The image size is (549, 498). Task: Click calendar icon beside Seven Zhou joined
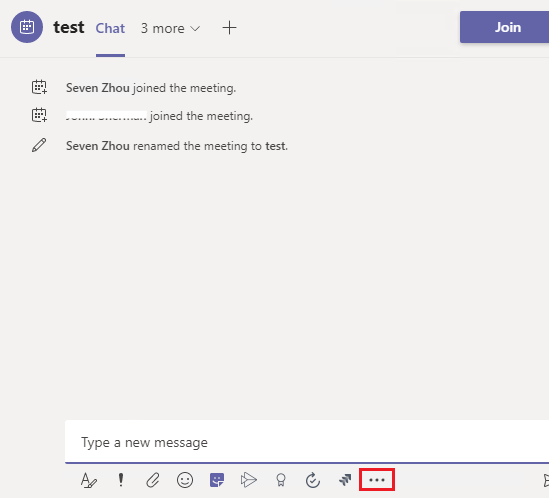39,87
